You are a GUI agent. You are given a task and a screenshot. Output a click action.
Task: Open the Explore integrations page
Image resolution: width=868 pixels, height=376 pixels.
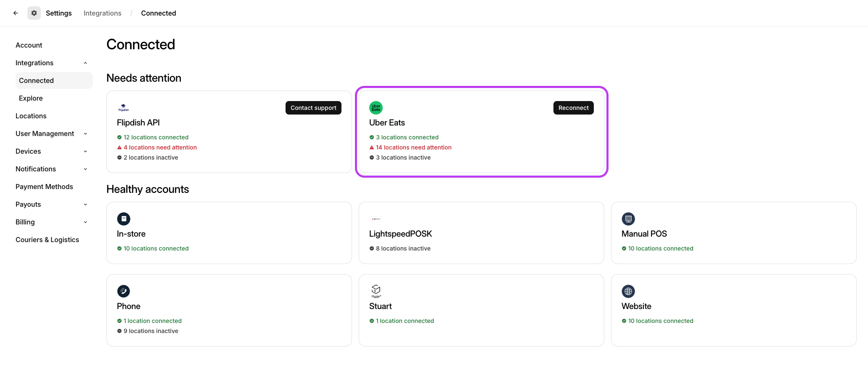31,98
